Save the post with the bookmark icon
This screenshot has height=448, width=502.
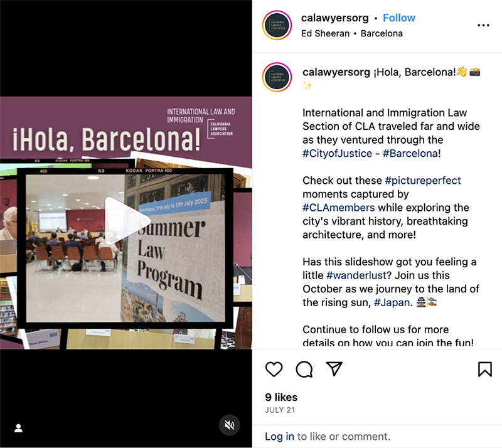pyautogui.click(x=484, y=369)
